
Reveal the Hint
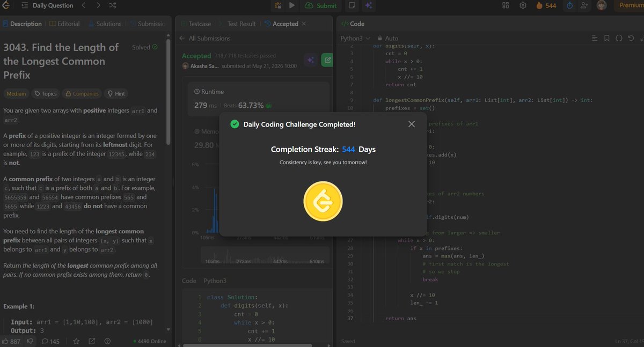pyautogui.click(x=116, y=93)
